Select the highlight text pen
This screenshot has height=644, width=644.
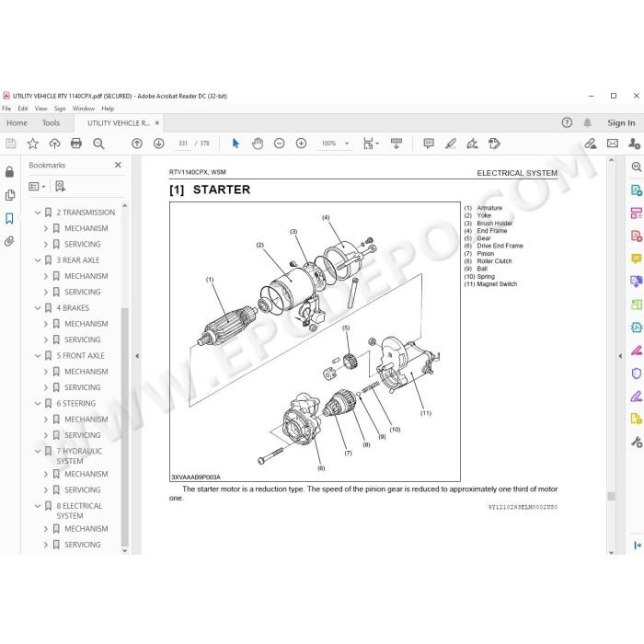451,144
